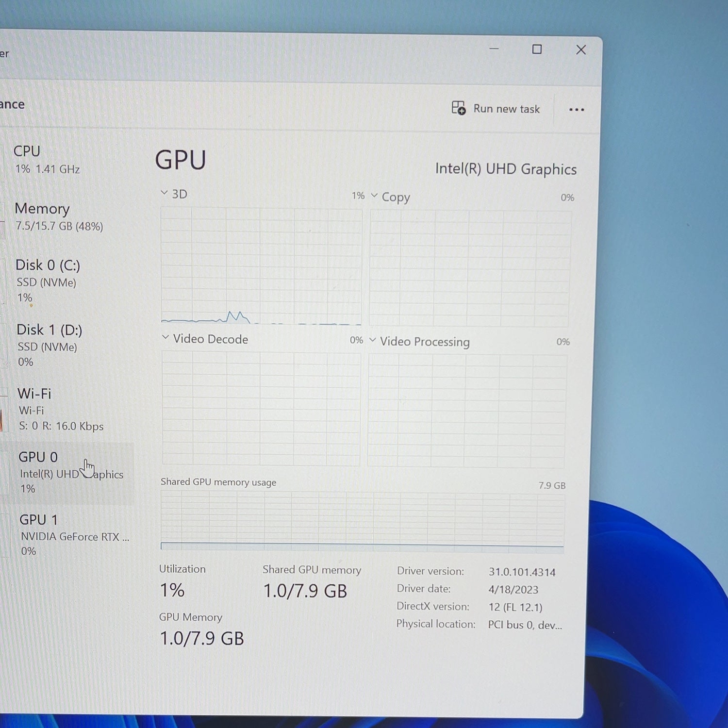Select Disk 0 (C:) performance entry
This screenshot has width=728, height=728.
(x=68, y=281)
